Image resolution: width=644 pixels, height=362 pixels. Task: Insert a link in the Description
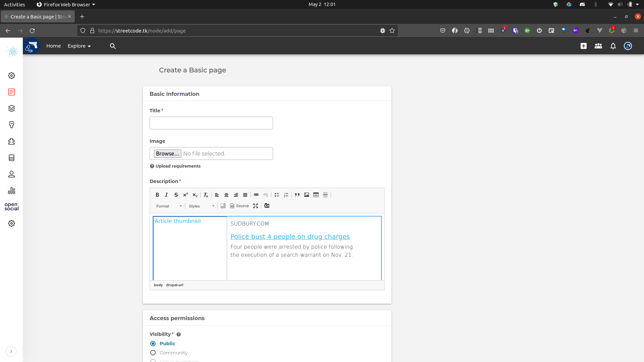click(x=256, y=195)
